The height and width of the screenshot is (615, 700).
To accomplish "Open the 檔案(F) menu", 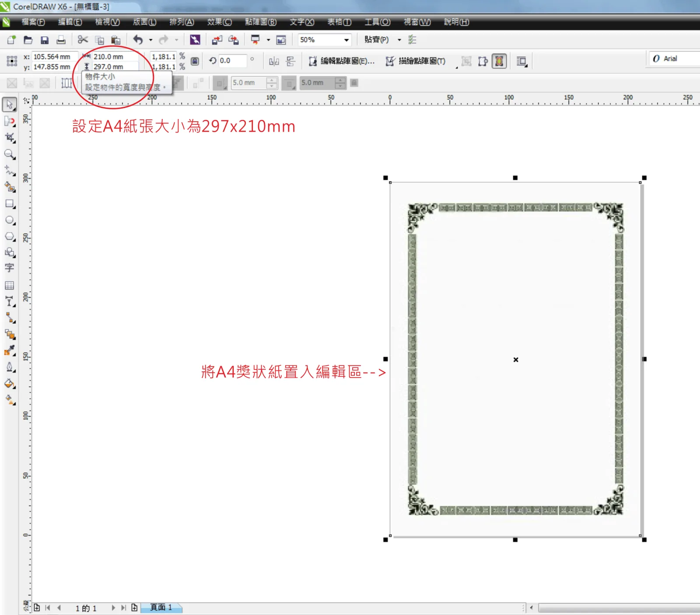I will coord(33,22).
